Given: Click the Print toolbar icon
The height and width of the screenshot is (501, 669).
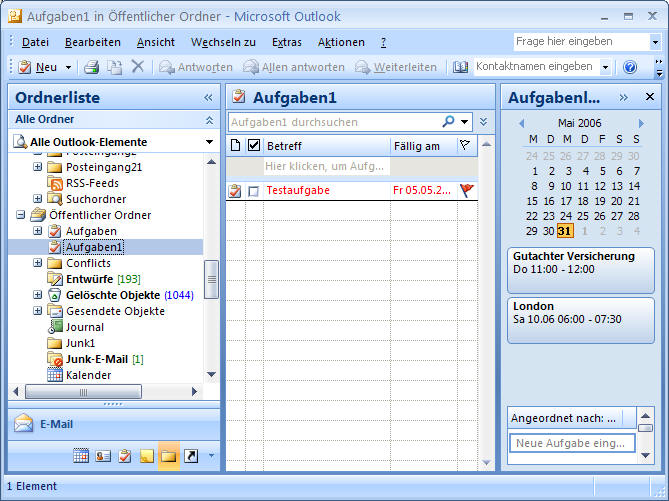Looking at the screenshot, I should [x=92, y=67].
